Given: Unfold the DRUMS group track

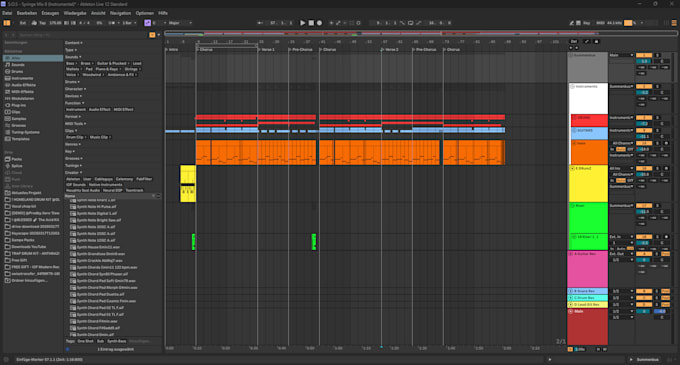Looking at the screenshot, I should tap(574, 118).
